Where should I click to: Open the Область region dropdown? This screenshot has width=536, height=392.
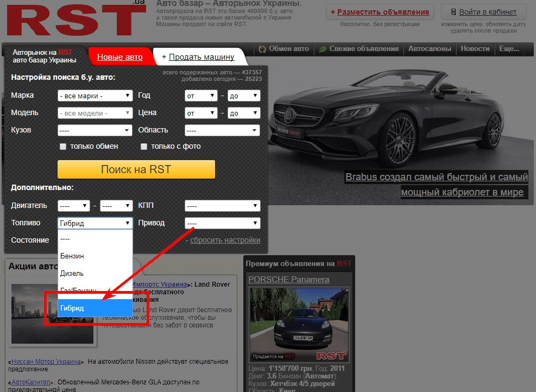click(x=223, y=130)
